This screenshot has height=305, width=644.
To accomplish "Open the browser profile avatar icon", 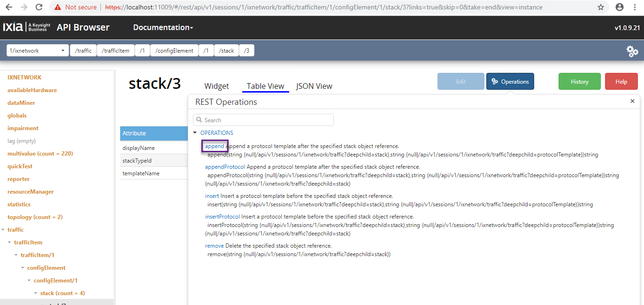I will (x=620, y=7).
